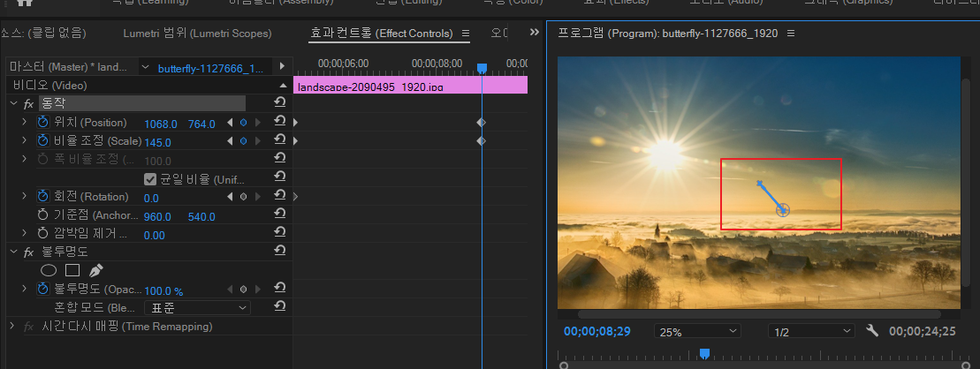Reset the Anti-flicker parameter

point(280,232)
